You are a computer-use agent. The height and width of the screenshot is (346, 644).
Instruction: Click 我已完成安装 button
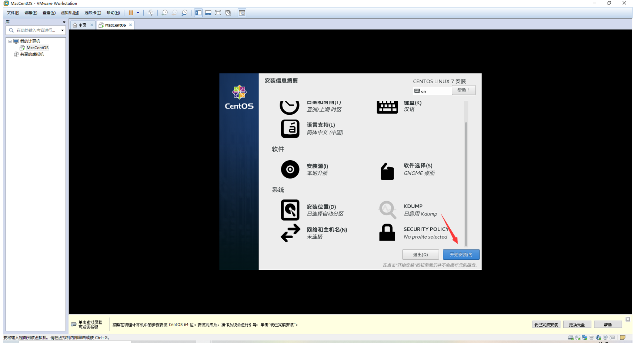[546, 325]
